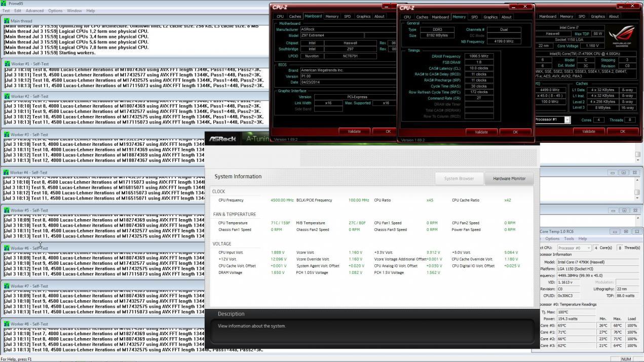Click the Worker #5 window icon
This screenshot has height=362, width=644.
(7, 210)
